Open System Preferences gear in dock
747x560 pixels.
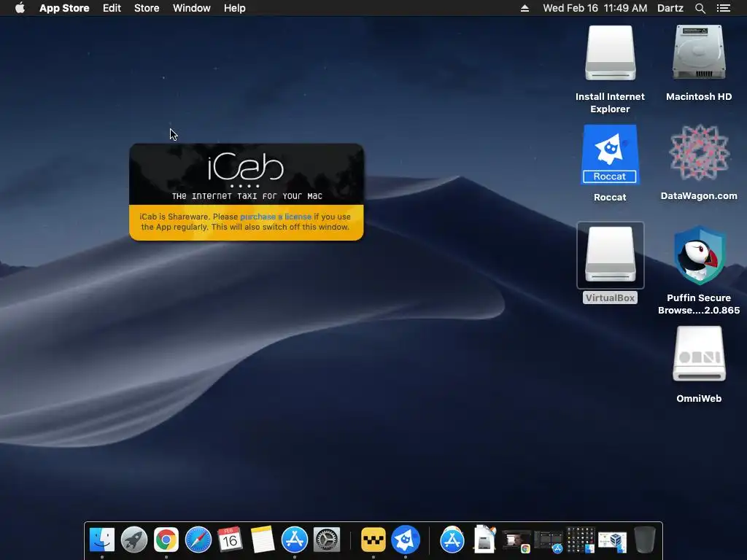(327, 540)
